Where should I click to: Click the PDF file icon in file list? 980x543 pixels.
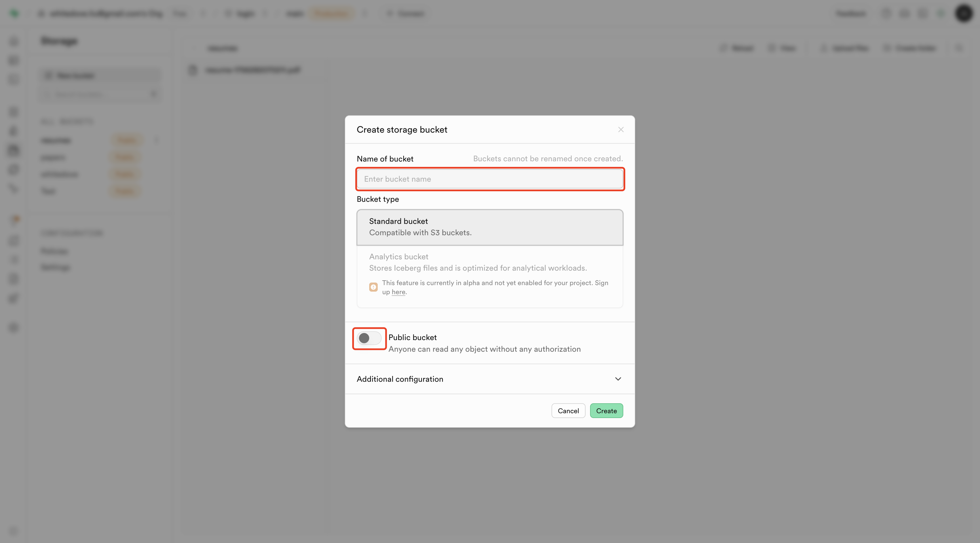pos(193,70)
